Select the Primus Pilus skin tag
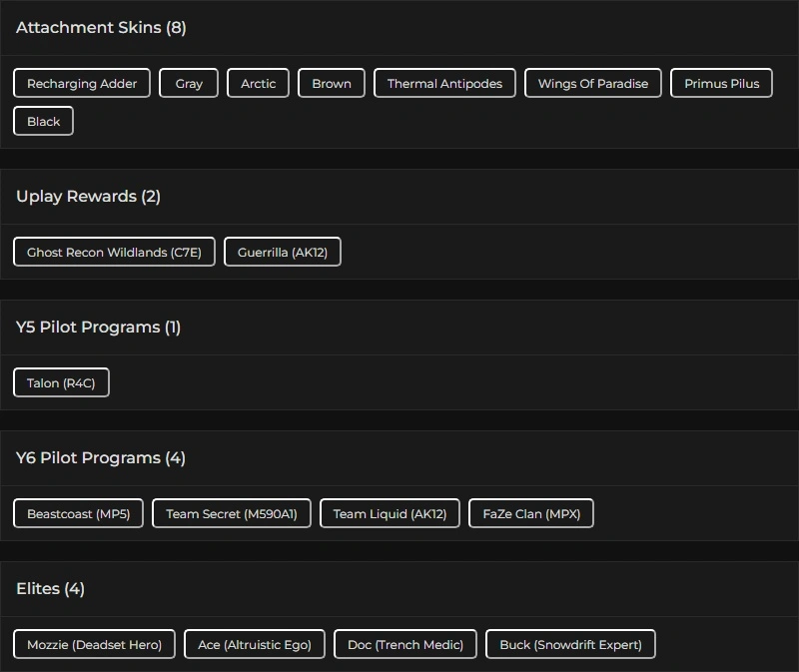This screenshot has height=672, width=799. [721, 83]
